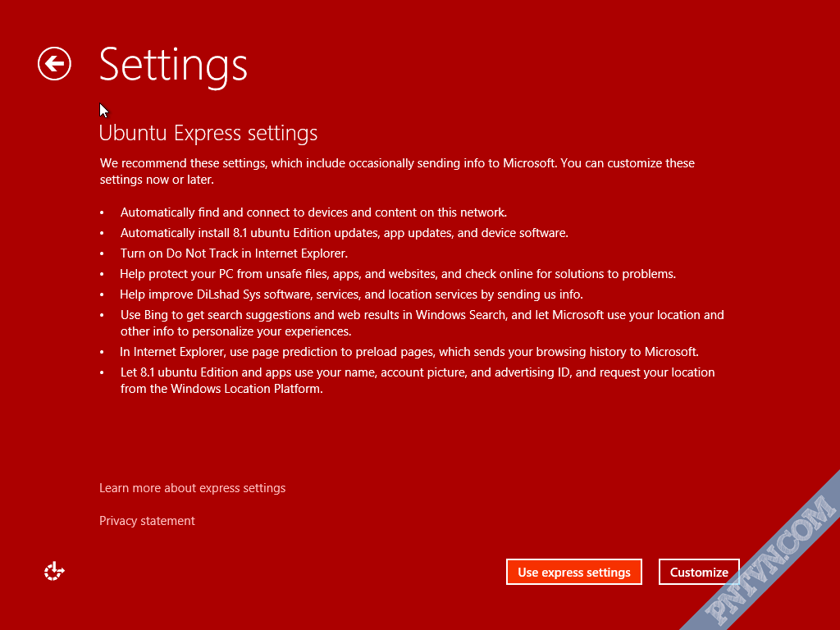Click the PNTVN.COM watermark banner

(771, 561)
